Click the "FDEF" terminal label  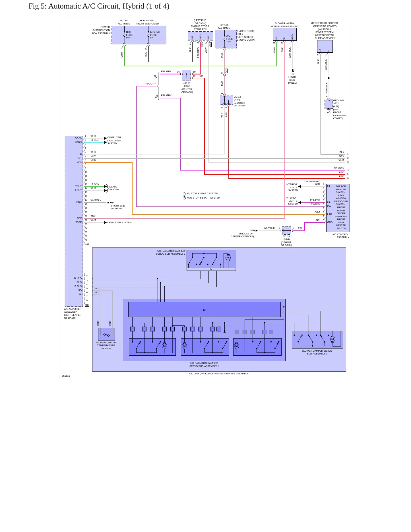point(79,222)
